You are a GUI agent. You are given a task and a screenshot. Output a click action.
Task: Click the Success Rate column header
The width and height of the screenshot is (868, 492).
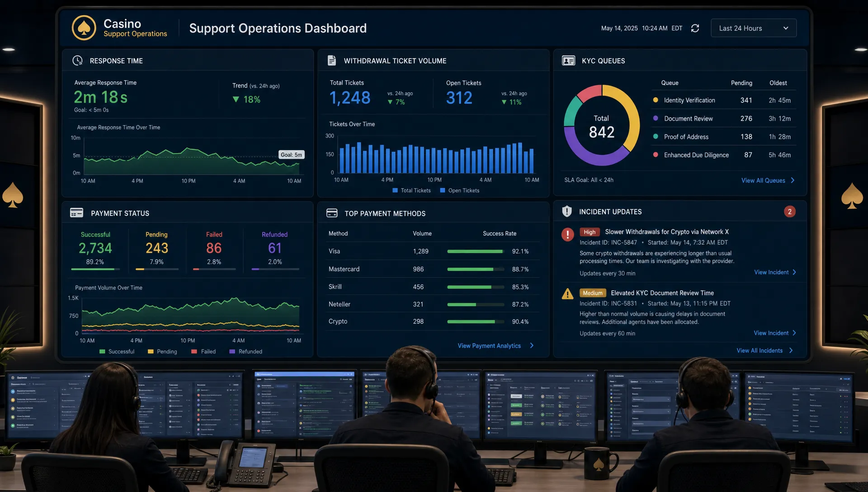[x=500, y=233]
